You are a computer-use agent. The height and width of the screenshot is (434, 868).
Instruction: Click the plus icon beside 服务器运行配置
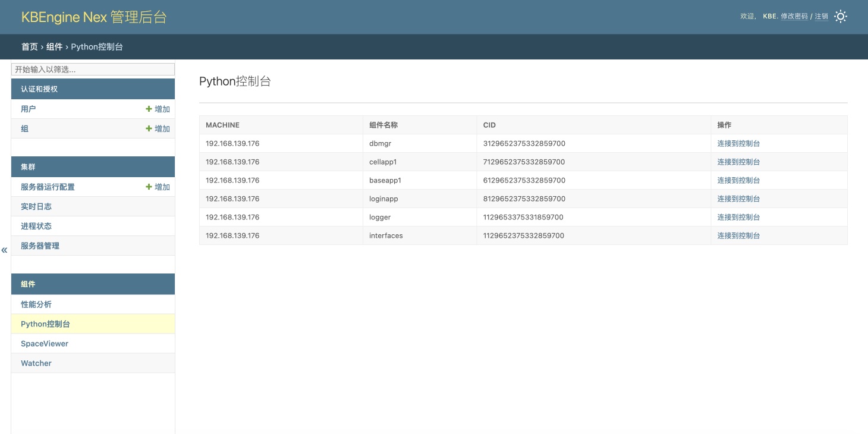149,187
